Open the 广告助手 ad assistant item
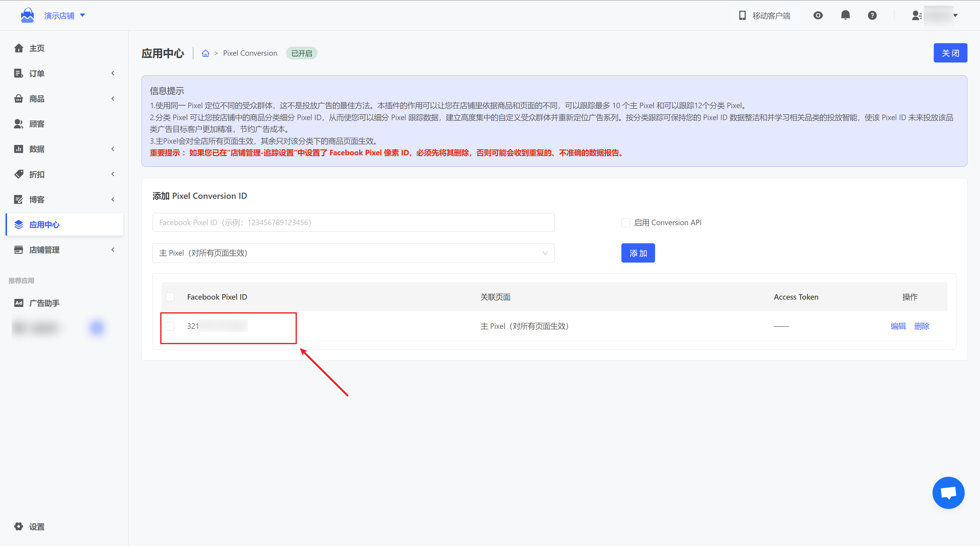Viewport: 980px width, 546px height. tap(64, 303)
